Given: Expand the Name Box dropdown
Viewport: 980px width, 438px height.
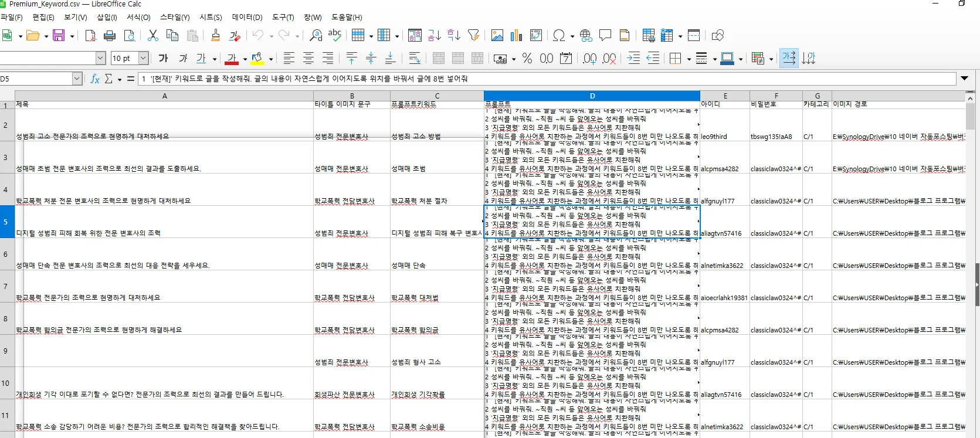Looking at the screenshot, I should (77, 79).
